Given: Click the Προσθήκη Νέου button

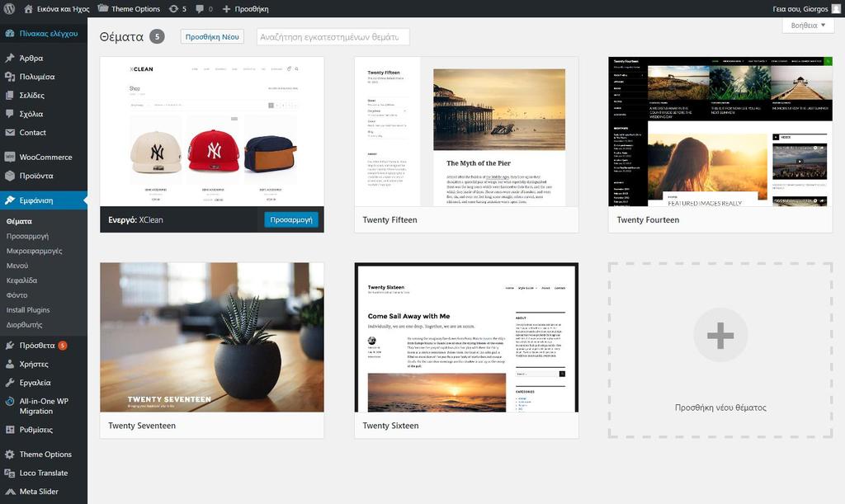Looking at the screenshot, I should click(212, 36).
